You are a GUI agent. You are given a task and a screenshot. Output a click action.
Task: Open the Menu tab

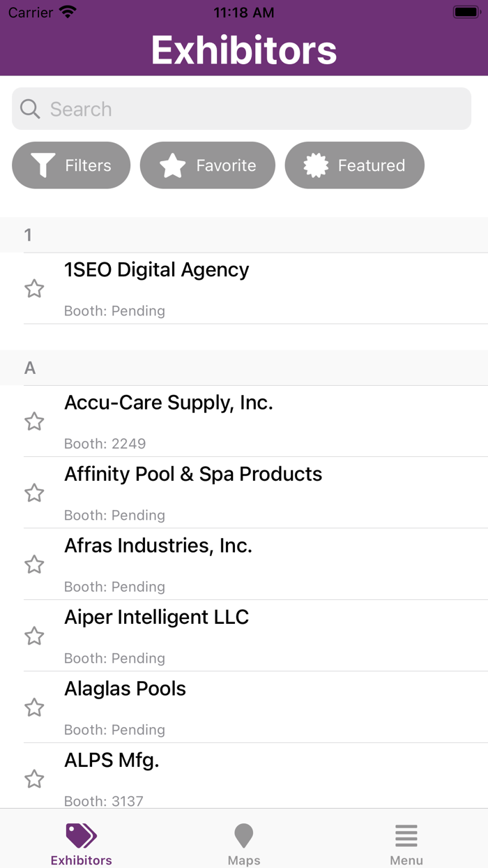click(406, 843)
